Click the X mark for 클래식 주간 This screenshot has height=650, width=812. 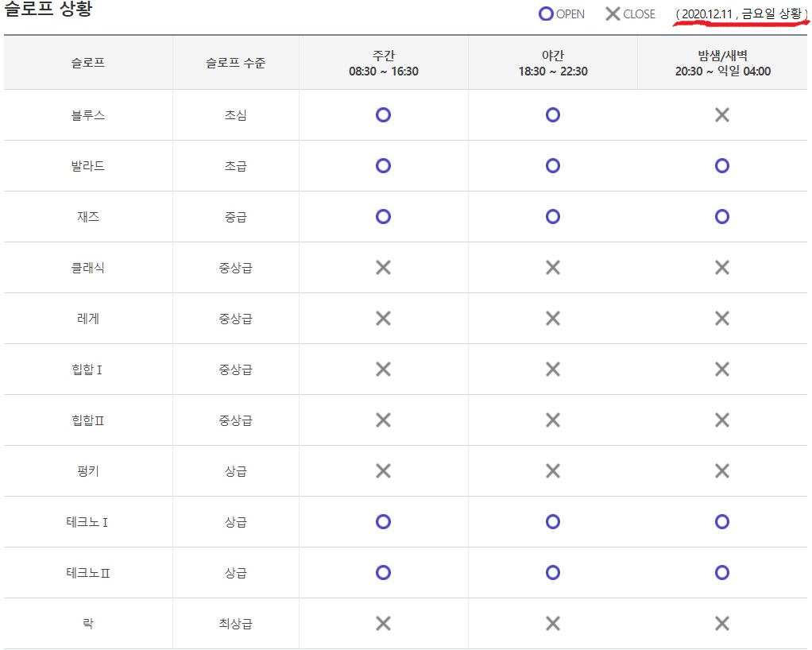(383, 268)
